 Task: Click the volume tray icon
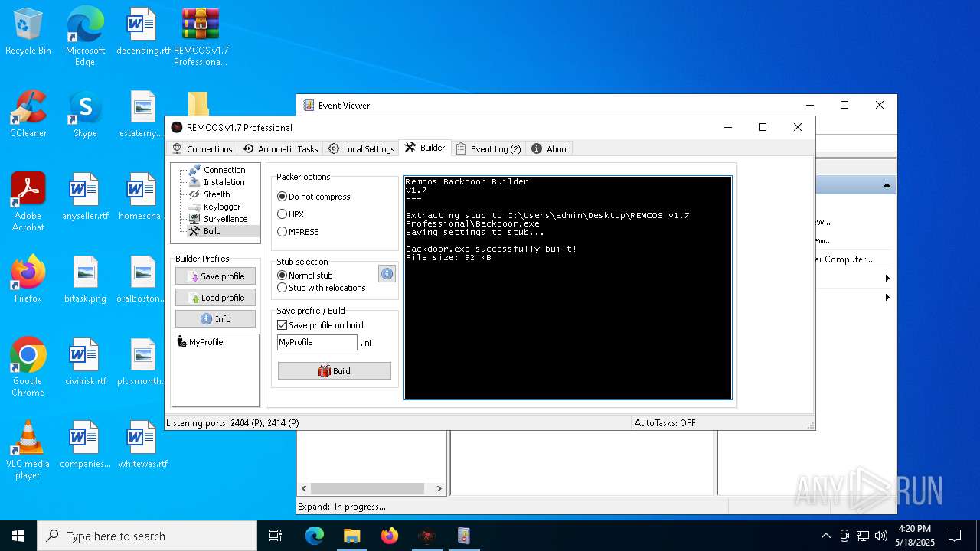pos(880,536)
